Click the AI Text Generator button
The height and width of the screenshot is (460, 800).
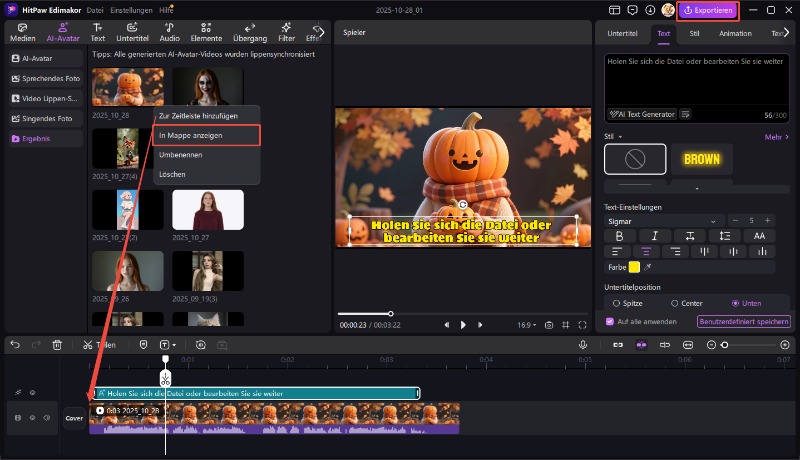[642, 114]
